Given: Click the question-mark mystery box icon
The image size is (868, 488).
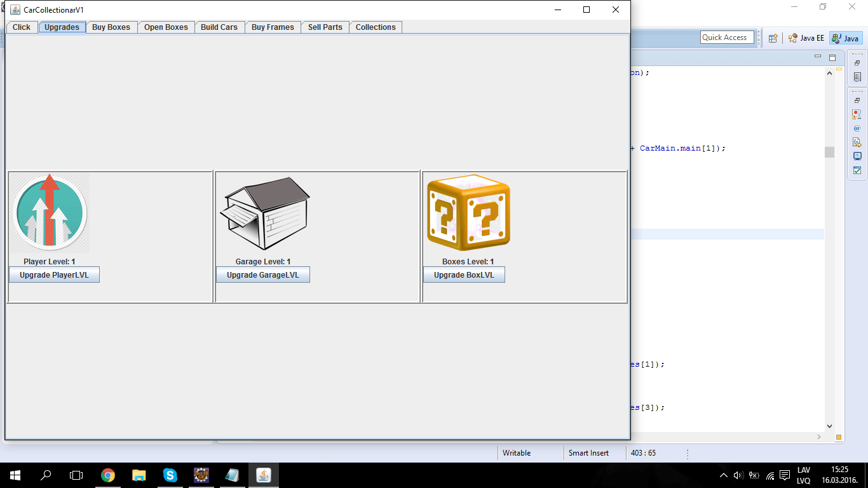Looking at the screenshot, I should pos(468,213).
